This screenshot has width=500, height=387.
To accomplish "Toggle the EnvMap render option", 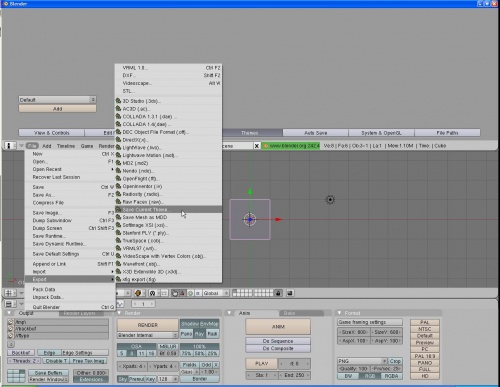I will [x=209, y=324].
